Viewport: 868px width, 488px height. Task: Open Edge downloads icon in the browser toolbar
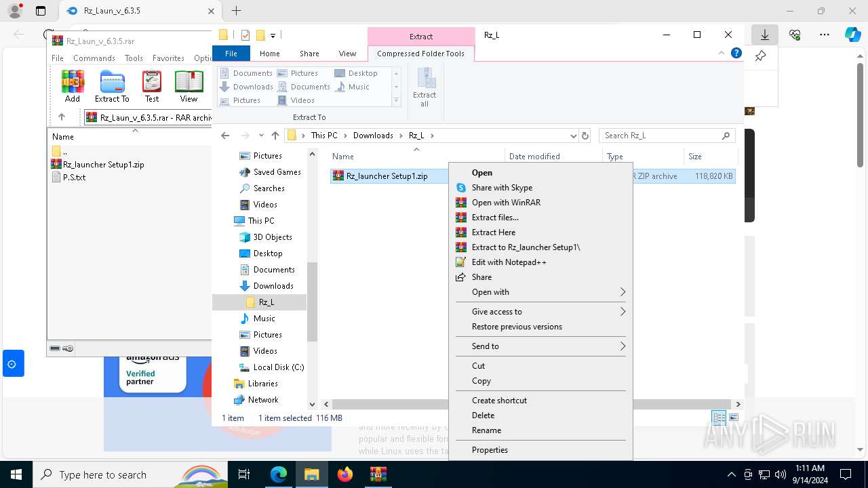[764, 35]
